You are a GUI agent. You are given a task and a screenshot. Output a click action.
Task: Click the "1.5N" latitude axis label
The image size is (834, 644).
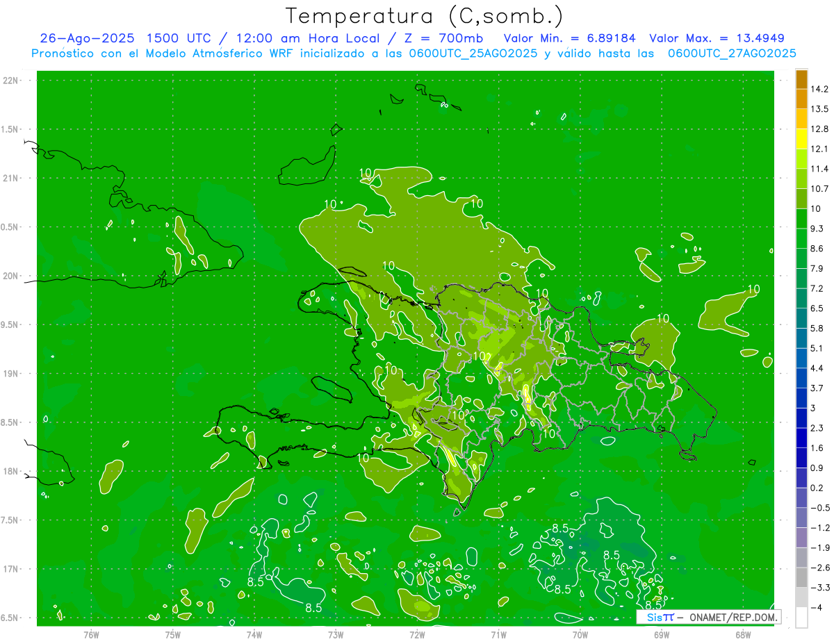10,130
